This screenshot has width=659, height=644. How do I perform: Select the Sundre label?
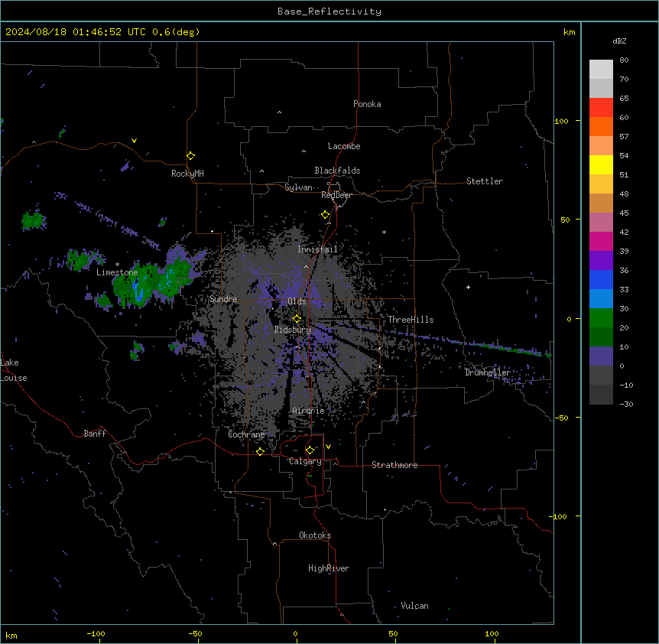223,299
